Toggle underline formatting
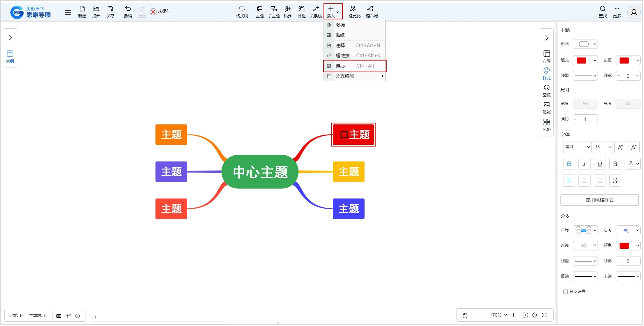644x326 pixels. point(600,164)
